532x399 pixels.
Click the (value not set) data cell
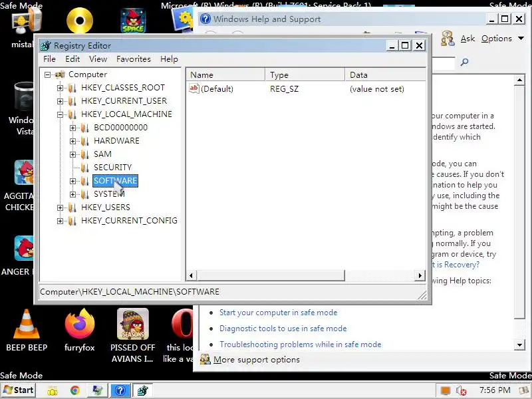coord(377,89)
